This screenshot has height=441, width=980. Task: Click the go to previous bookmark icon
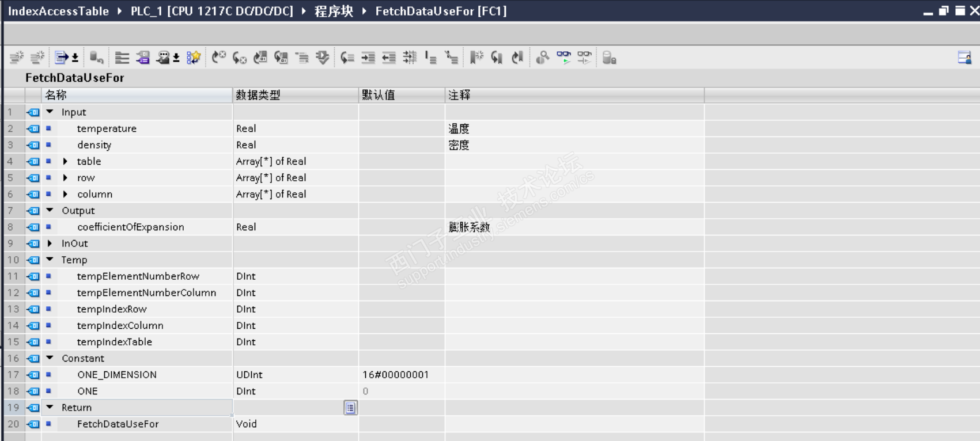click(517, 58)
